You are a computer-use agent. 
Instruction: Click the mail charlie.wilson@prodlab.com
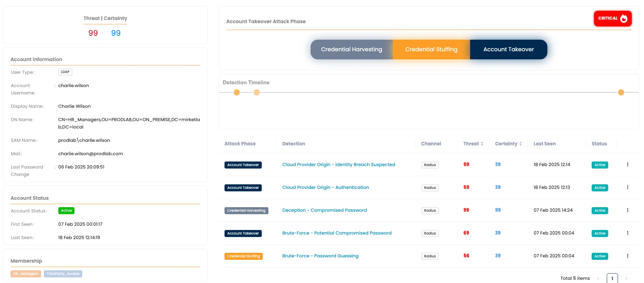tap(91, 154)
